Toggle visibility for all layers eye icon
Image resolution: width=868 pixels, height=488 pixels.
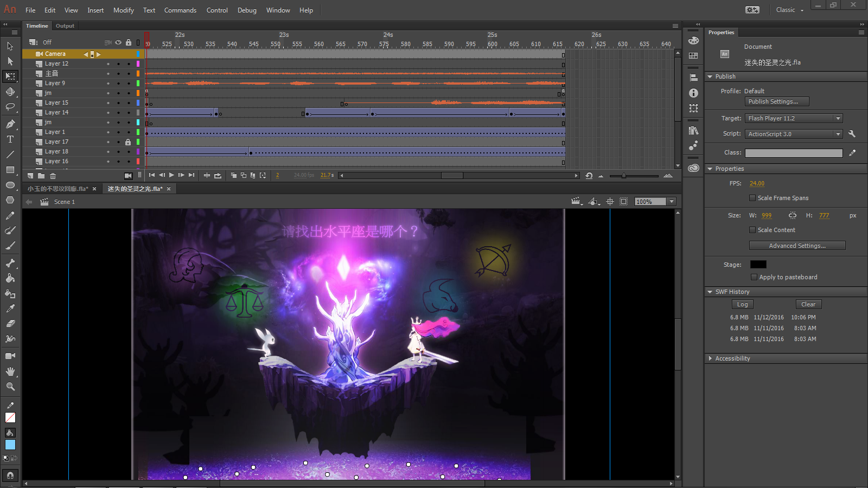(118, 42)
